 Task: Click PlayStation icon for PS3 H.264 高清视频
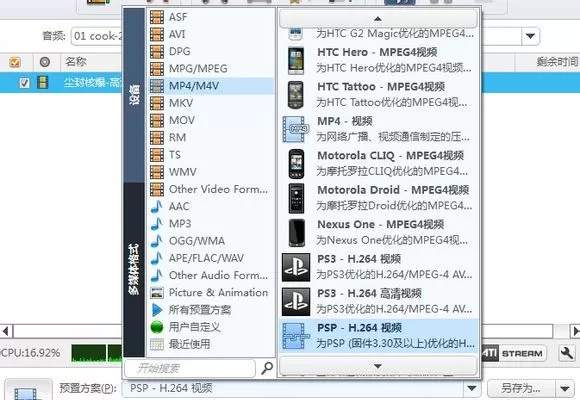[296, 302]
